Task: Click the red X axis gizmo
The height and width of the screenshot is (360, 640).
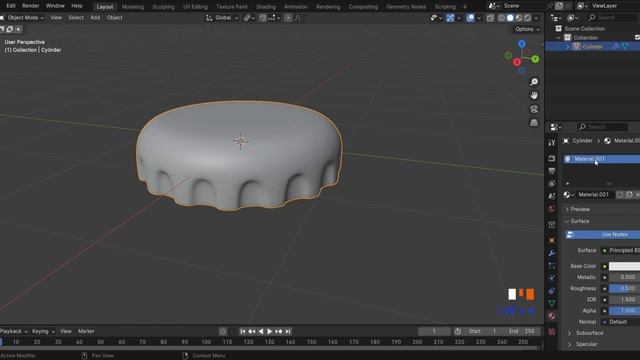Action: click(x=517, y=62)
